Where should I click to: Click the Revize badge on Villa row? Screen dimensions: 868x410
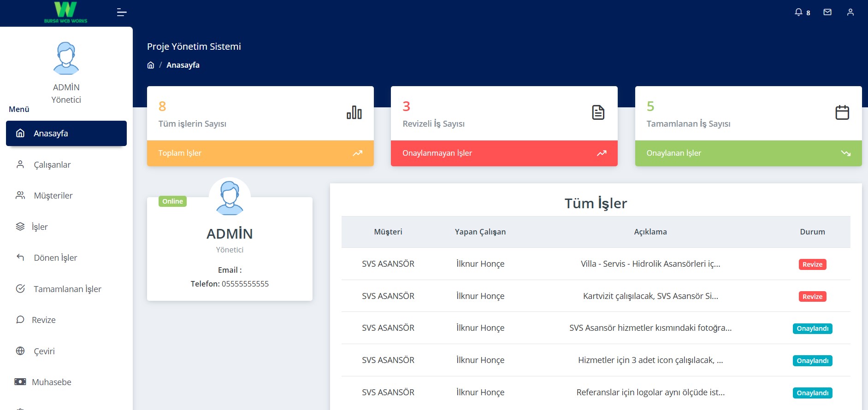point(812,264)
